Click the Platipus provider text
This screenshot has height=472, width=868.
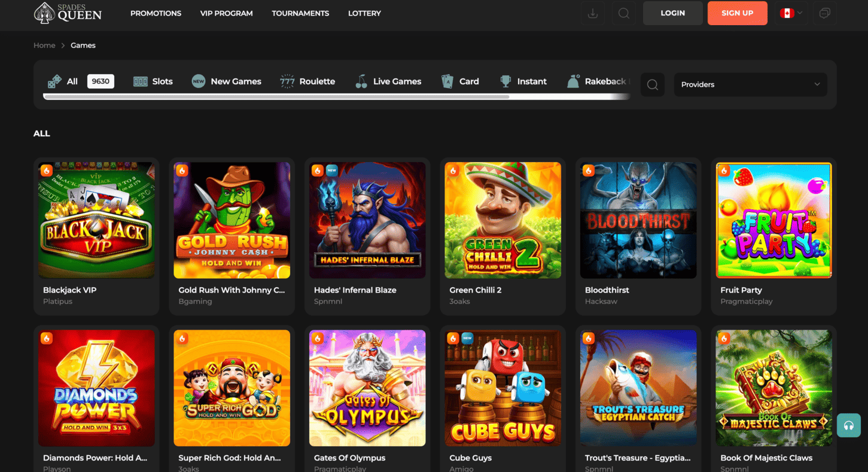pyautogui.click(x=57, y=302)
